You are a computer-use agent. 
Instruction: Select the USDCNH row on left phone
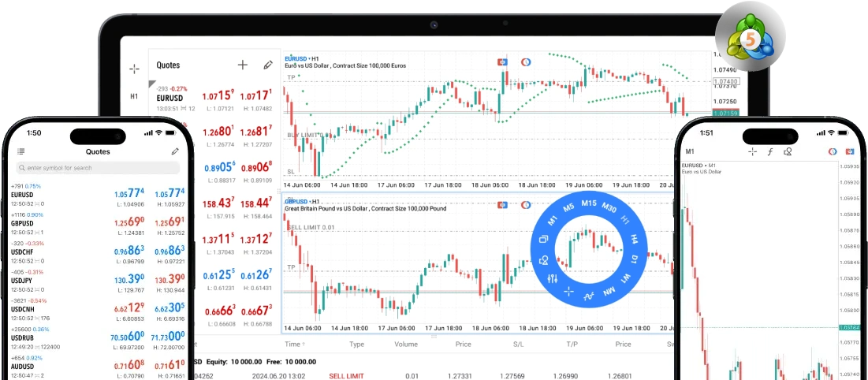98,311
